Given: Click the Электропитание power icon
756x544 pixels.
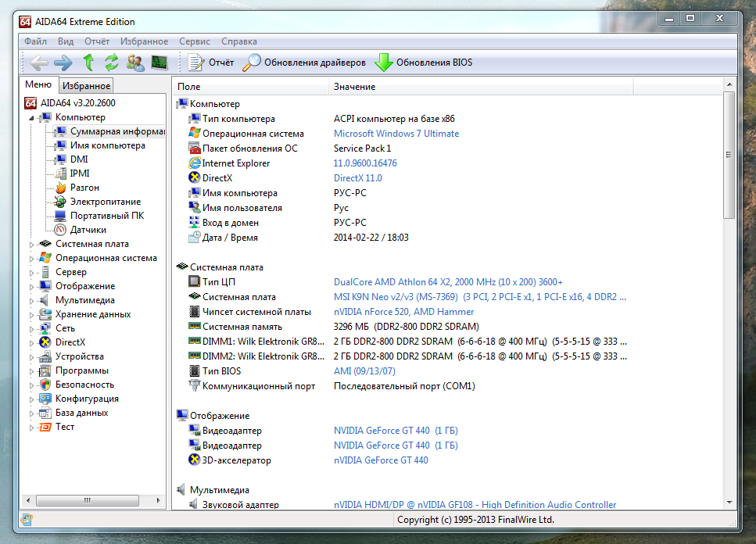Looking at the screenshot, I should pyautogui.click(x=60, y=202).
